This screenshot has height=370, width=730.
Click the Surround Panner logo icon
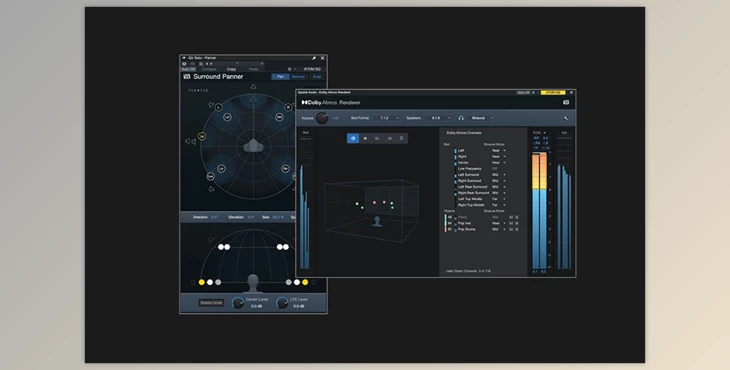(x=187, y=77)
